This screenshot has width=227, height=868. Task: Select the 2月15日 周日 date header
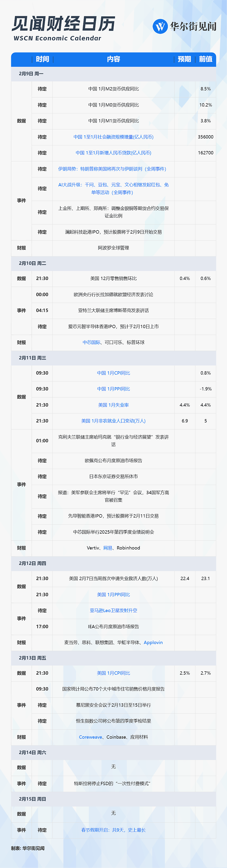coord(32,799)
